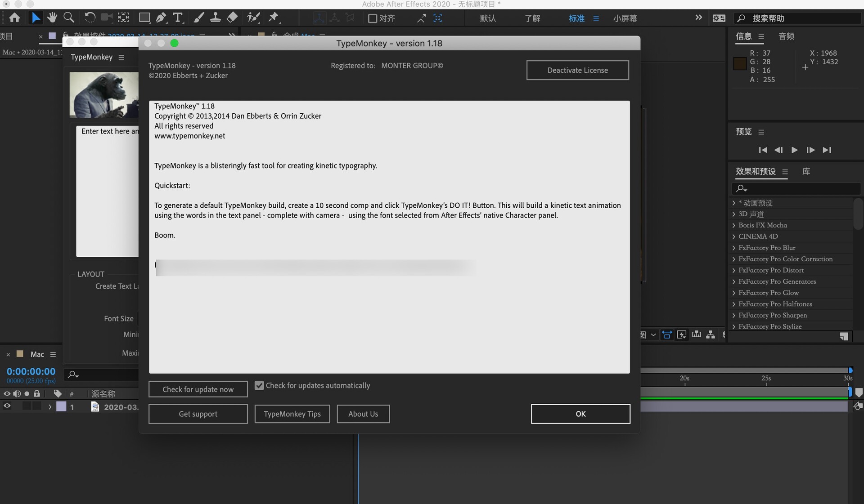Switch to the 了解 workspace
Image resolution: width=864 pixels, height=504 pixels.
point(532,18)
